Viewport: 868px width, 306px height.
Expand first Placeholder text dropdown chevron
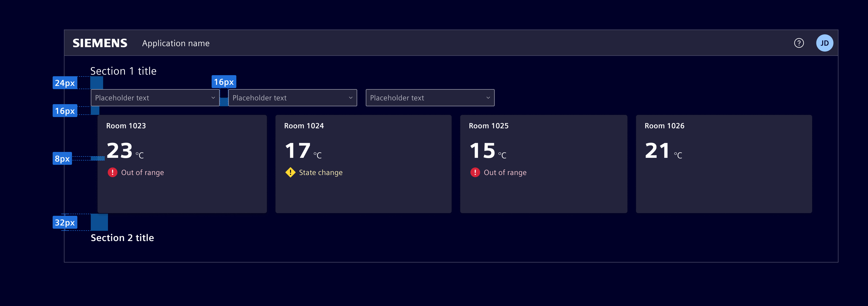click(213, 98)
